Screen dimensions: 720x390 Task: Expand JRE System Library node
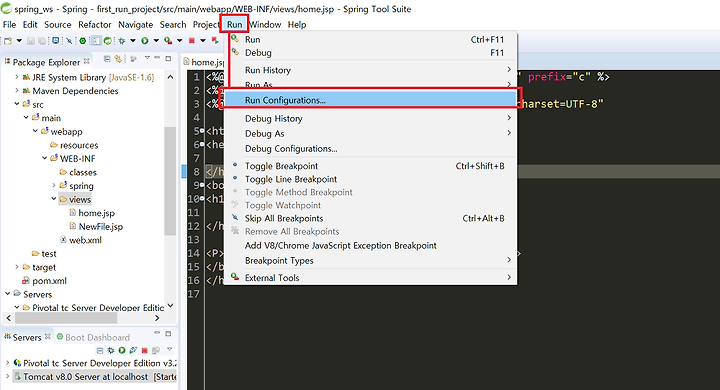click(x=17, y=77)
